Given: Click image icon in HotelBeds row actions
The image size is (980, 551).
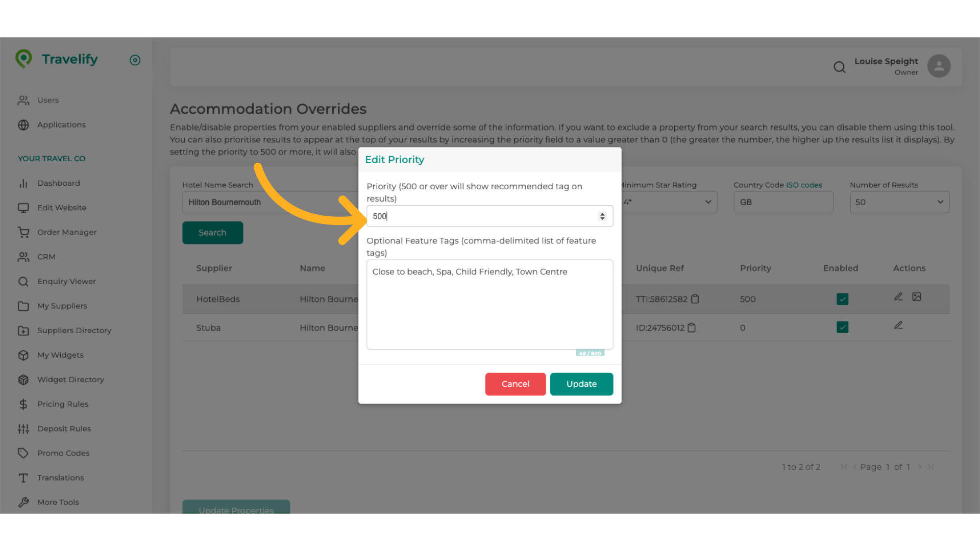Looking at the screenshot, I should pos(917,297).
